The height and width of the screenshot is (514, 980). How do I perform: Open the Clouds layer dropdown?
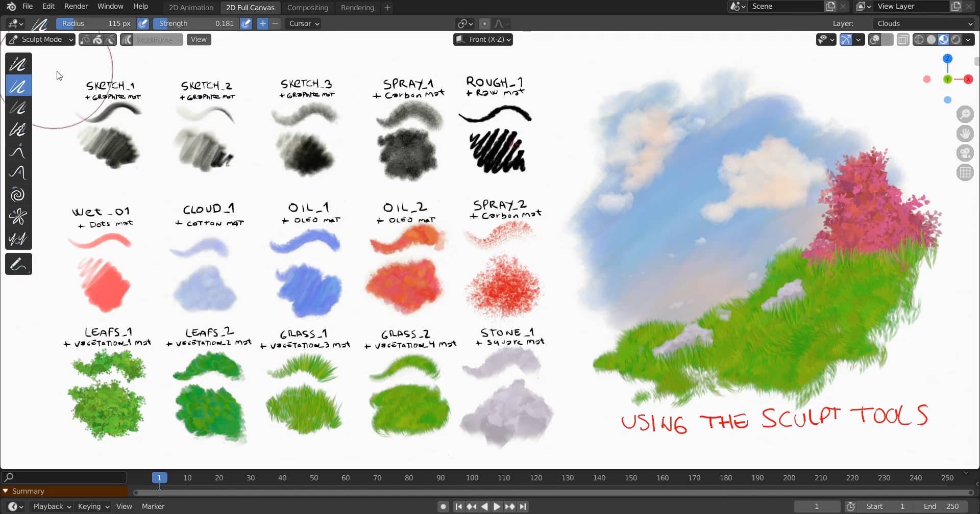924,23
